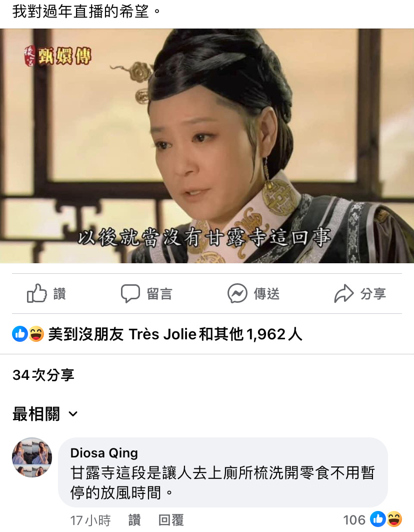Reply to Diosa Qing's comment with 回覆

[171, 520]
